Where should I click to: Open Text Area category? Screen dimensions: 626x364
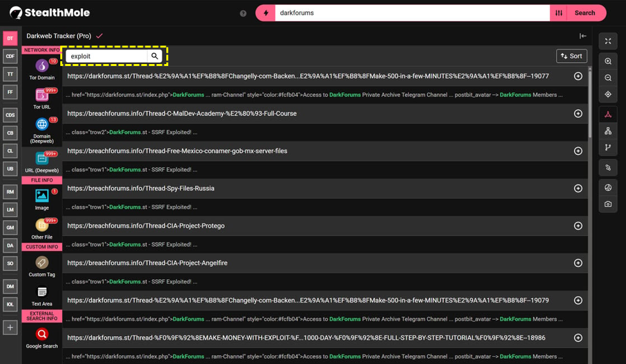coord(42,296)
